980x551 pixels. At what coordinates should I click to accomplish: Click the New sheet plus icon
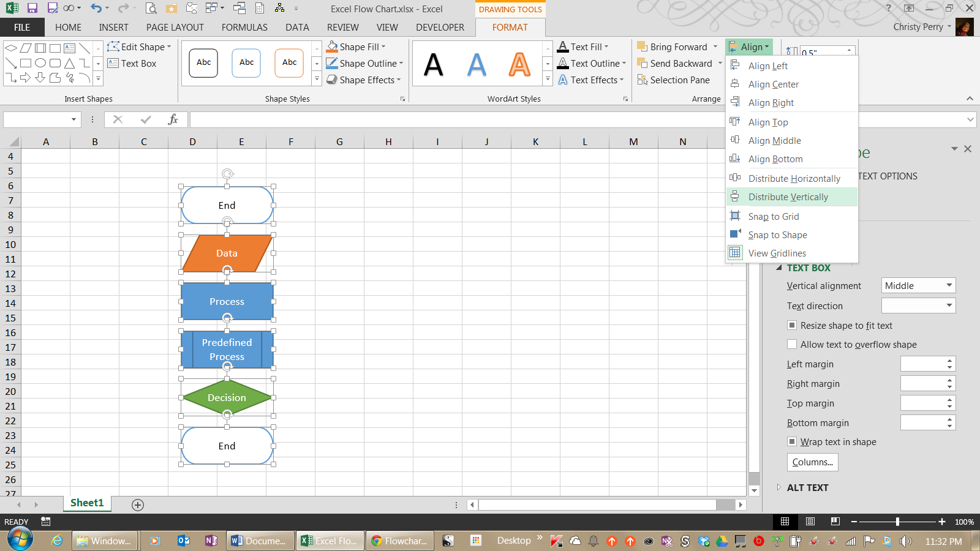pos(138,504)
